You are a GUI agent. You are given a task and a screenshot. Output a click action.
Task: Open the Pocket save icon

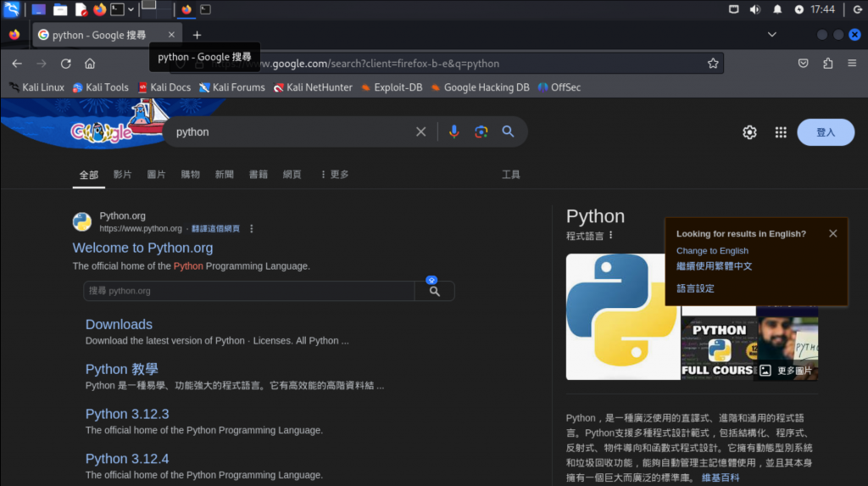804,64
